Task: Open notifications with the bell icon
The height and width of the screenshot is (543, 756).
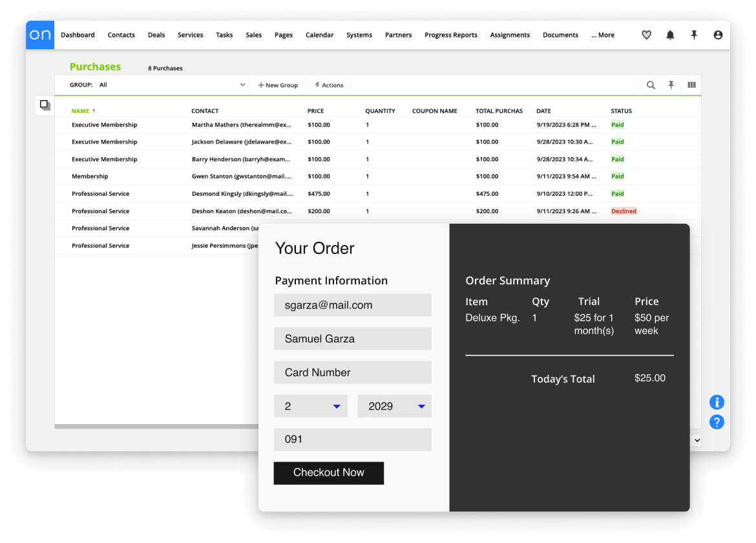Action: click(670, 35)
